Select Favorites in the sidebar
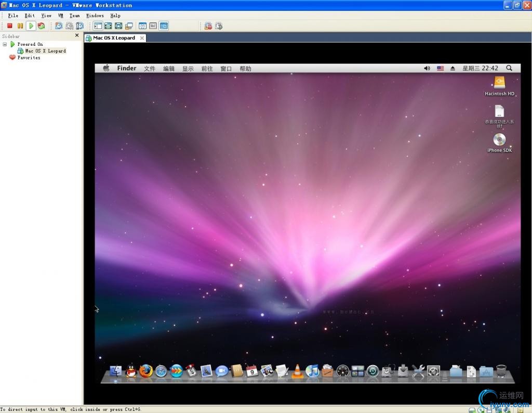 click(x=29, y=58)
